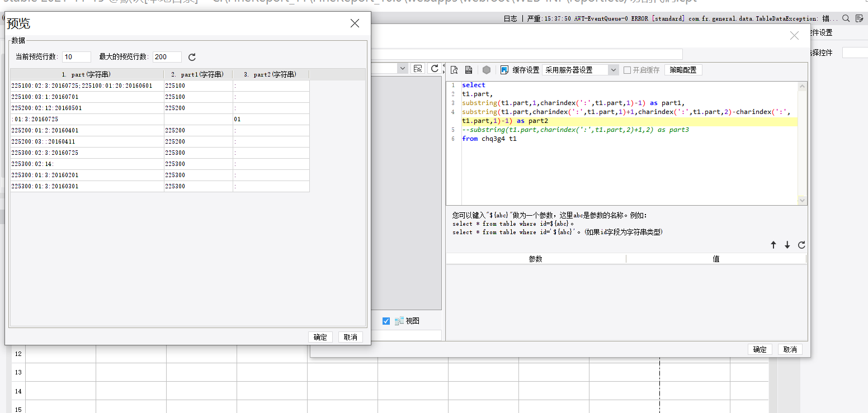Click the edit connection icon beside database dropdown
This screenshot has height=413, width=868.
pos(417,68)
